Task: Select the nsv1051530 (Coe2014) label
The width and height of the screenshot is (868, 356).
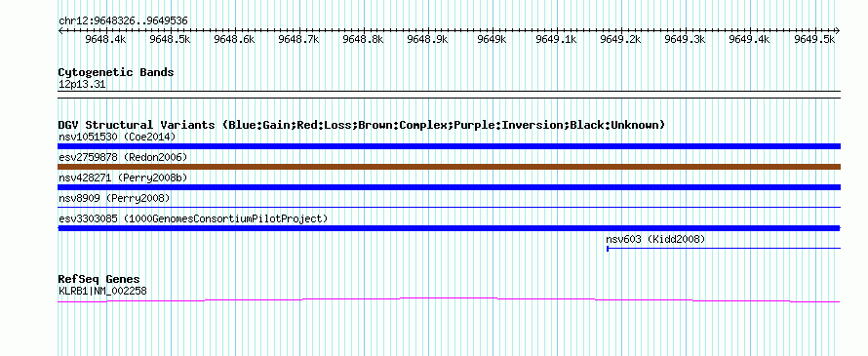Action: (x=116, y=137)
